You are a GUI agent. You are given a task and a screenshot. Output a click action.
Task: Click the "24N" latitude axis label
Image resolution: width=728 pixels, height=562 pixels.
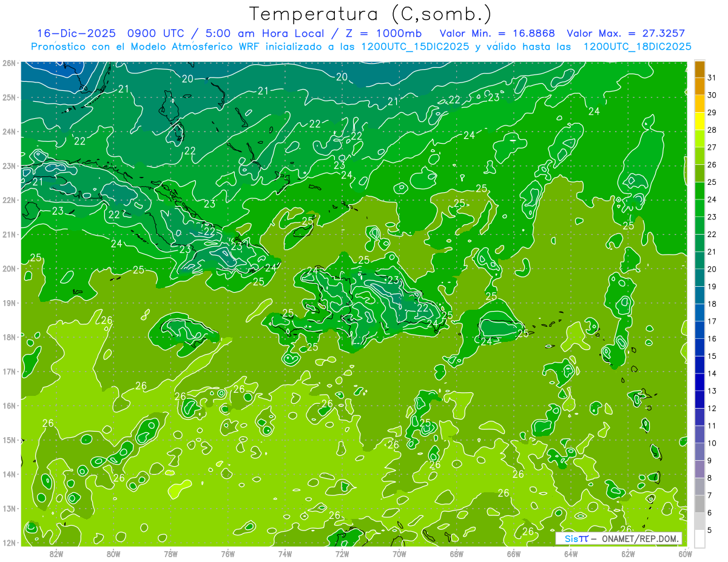coord(8,132)
